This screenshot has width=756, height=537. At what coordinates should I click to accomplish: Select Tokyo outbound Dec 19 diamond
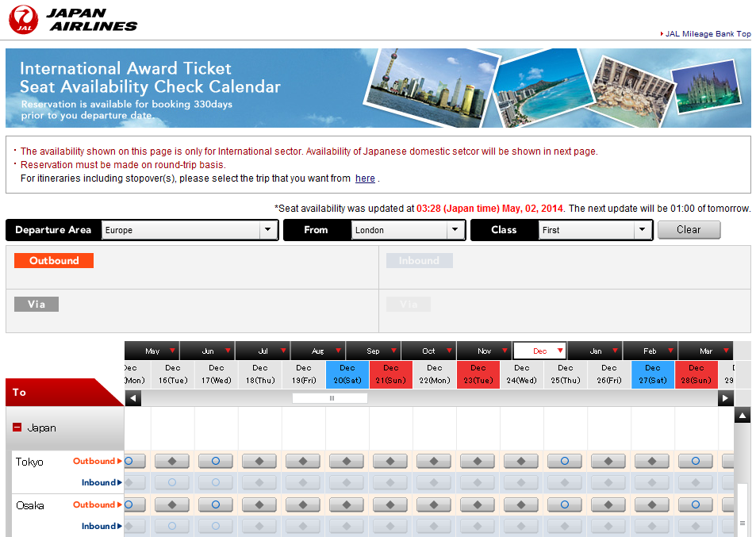coord(303,462)
